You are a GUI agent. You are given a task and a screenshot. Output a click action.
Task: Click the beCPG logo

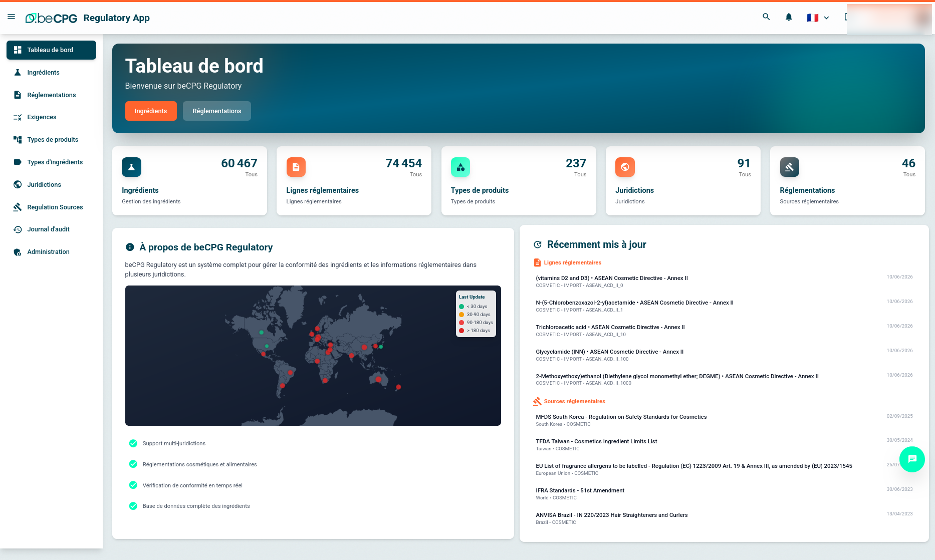51,18
